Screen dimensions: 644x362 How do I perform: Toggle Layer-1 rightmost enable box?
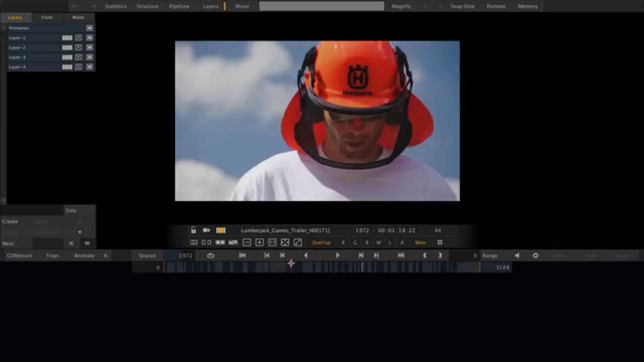[x=90, y=38]
